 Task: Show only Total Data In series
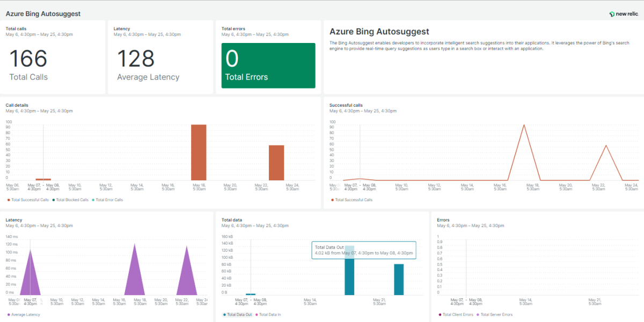pos(272,314)
